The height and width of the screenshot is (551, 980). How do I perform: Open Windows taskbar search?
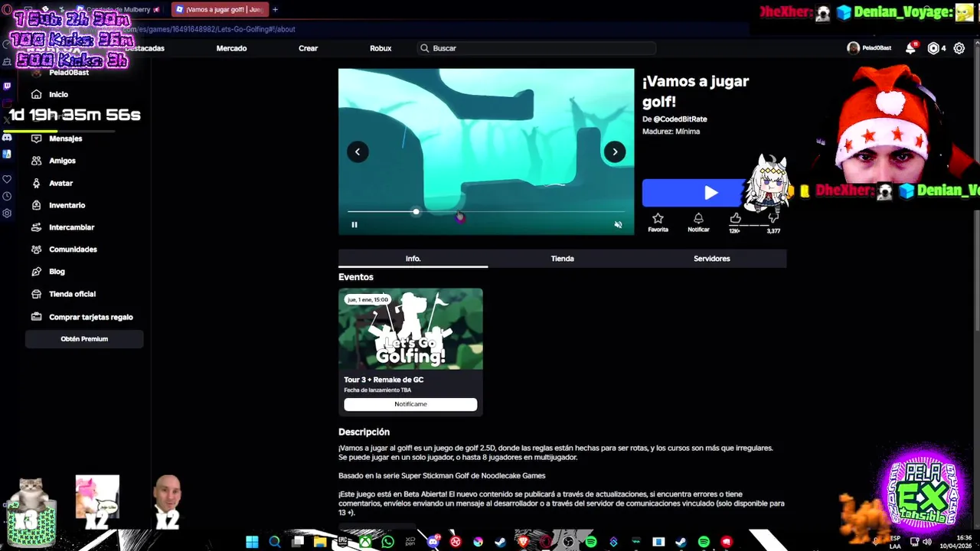click(x=275, y=542)
